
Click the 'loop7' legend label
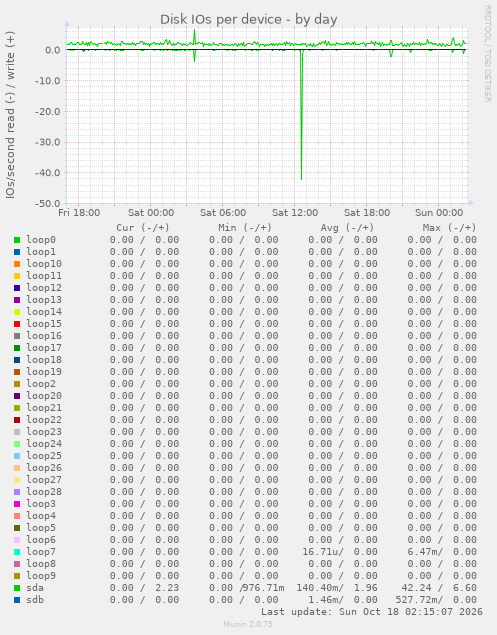[x=41, y=552]
